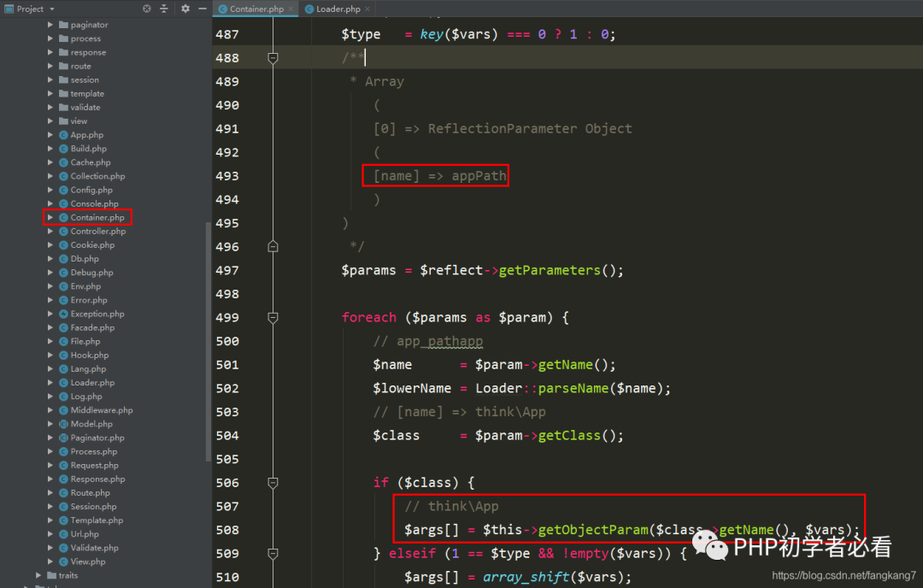Select the Cookie.php class icon
Viewport: 923px width, 588px height.
pos(63,244)
